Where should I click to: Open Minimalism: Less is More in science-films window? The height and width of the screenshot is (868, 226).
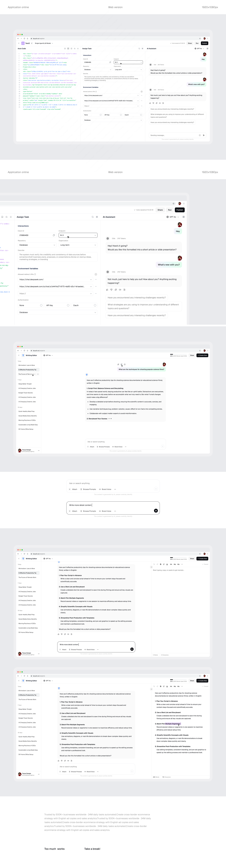(x=27, y=365)
